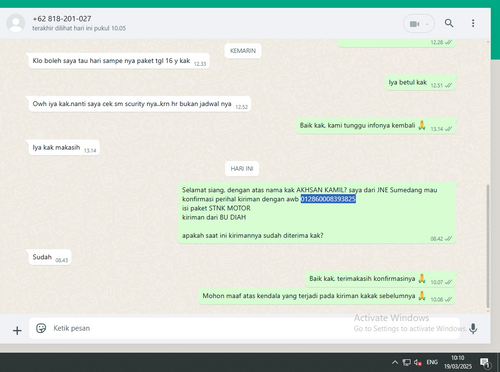500x372 pixels.
Task: Show hidden icons in the system tray
Action: (395, 362)
